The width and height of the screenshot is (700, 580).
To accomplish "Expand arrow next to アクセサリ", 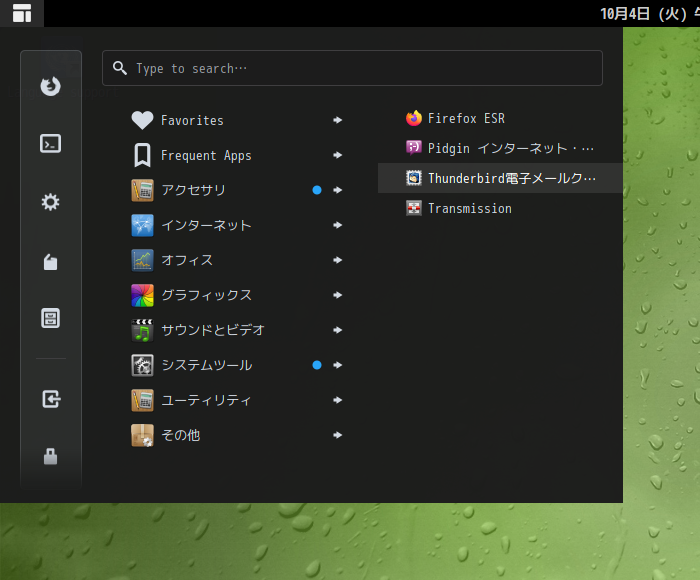I will coord(338,190).
